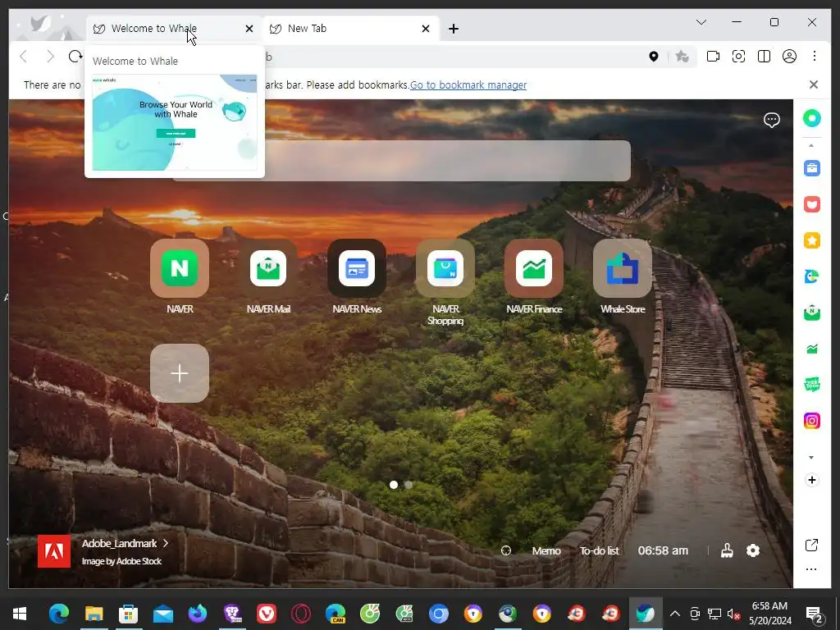Open the Windows notification center
The height and width of the screenshot is (630, 840).
pos(814,614)
